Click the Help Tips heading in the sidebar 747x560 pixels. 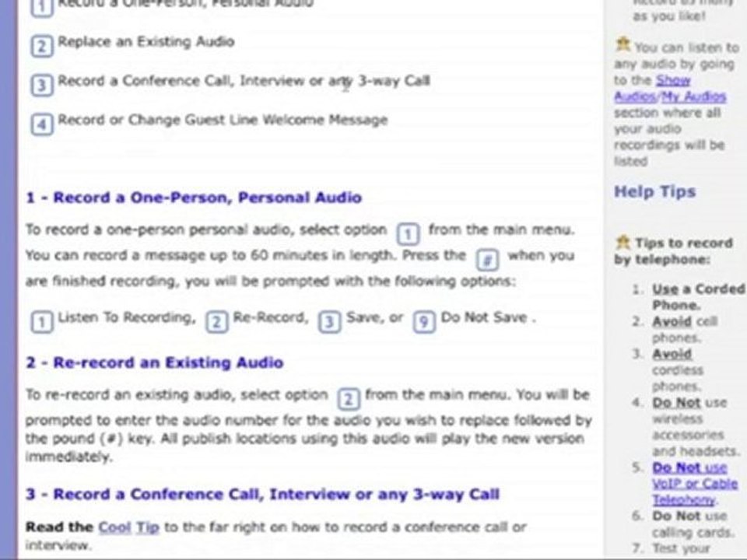(x=654, y=191)
